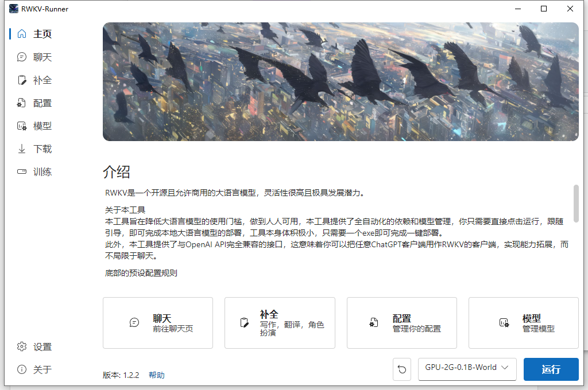This screenshot has height=390, width=588.
Task: Click the 关于 about info icon
Action: [x=22, y=369]
